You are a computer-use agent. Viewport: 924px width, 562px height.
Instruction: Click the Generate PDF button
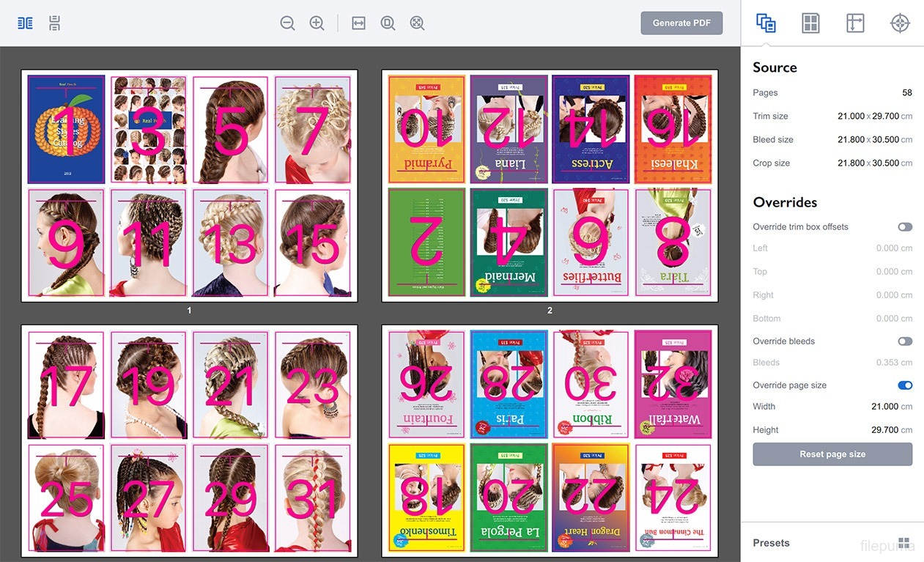tap(681, 23)
